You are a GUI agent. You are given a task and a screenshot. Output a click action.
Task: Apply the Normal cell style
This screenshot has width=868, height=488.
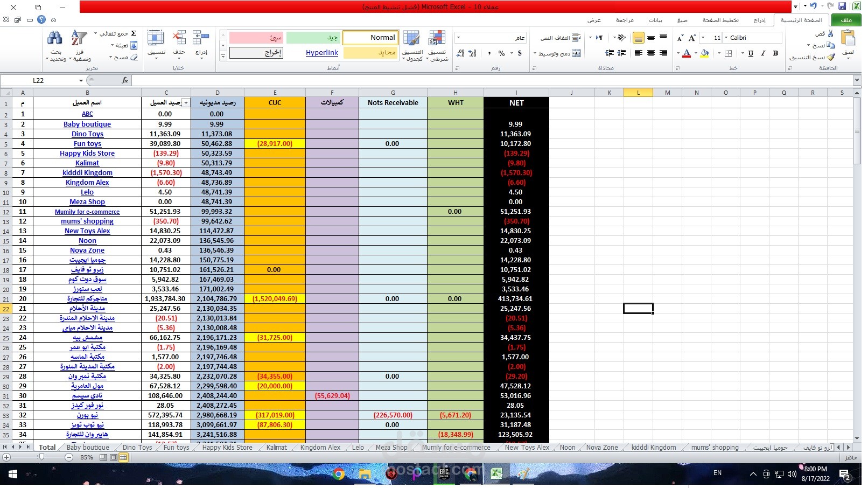click(370, 38)
